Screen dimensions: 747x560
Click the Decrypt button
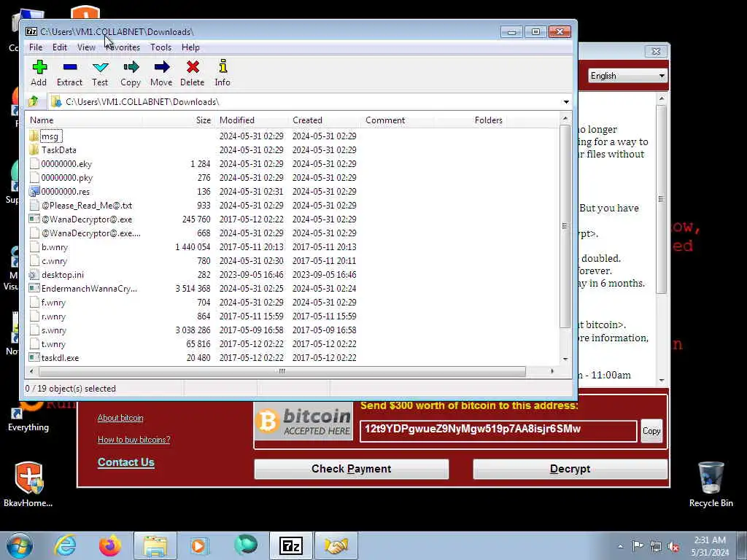[x=570, y=469]
